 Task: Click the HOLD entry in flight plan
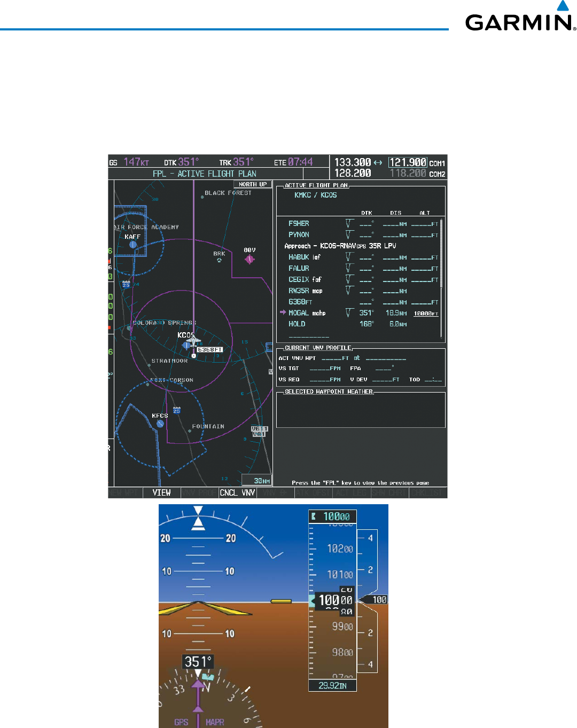pos(297,324)
